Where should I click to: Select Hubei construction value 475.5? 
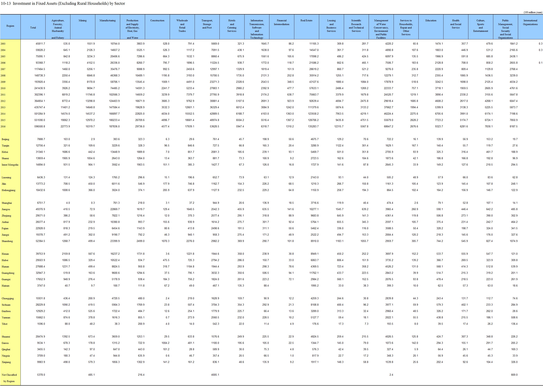[166, 260]
